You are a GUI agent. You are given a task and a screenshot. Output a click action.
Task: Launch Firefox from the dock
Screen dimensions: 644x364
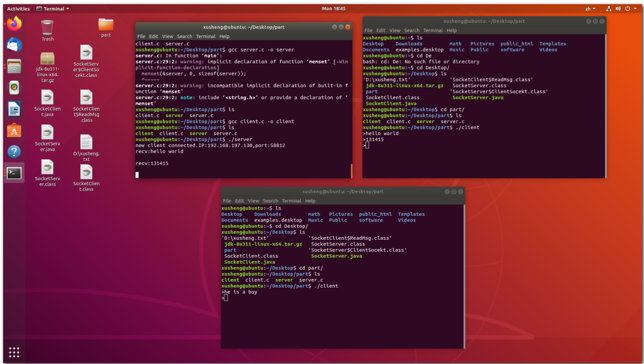tap(14, 23)
